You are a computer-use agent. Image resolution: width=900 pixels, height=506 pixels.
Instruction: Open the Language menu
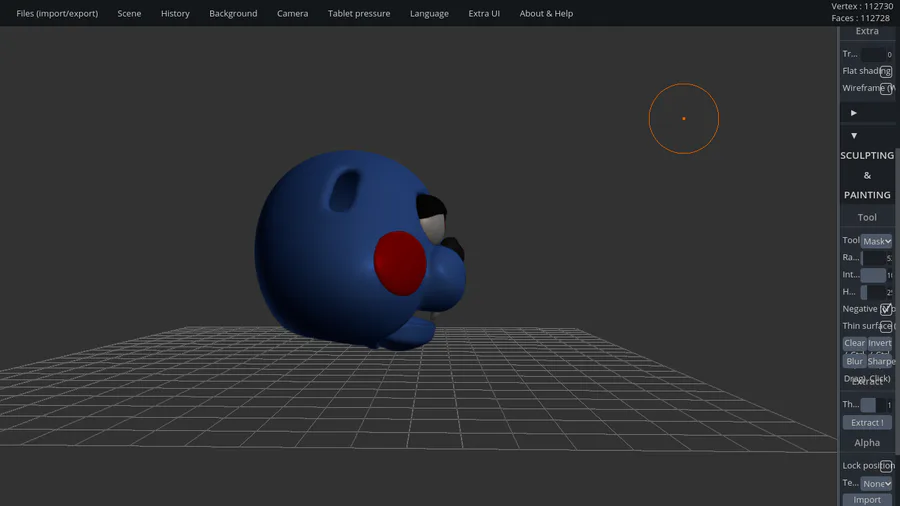click(429, 13)
